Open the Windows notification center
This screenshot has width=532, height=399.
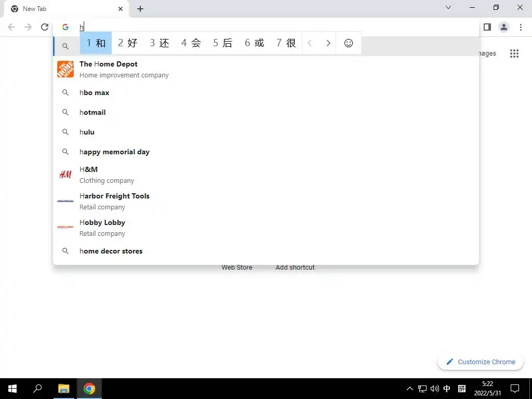515,389
